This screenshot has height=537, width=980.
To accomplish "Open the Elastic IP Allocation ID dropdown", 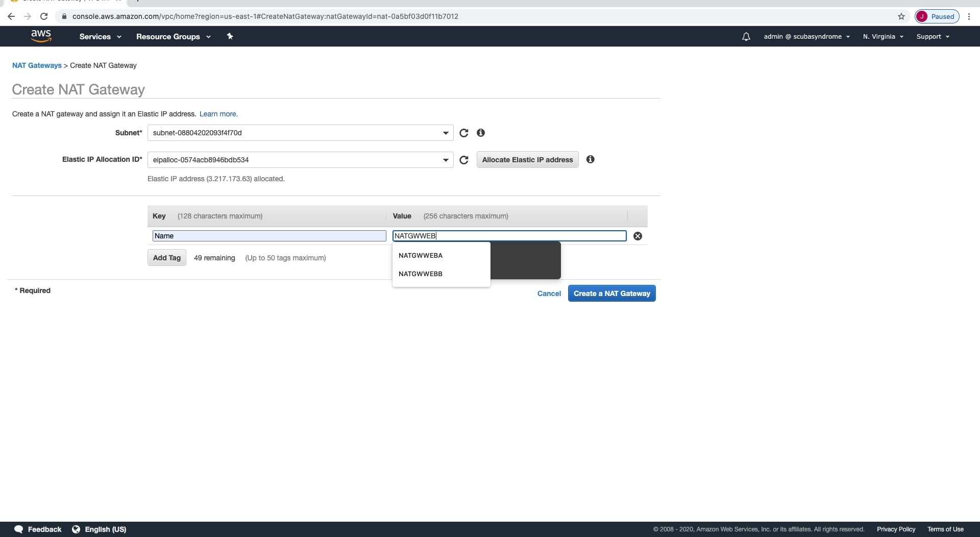I will coord(300,160).
